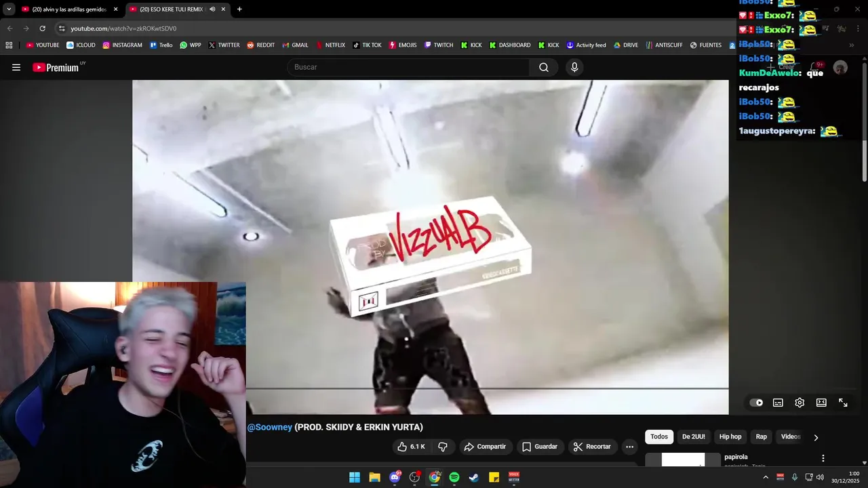The width and height of the screenshot is (868, 488).
Task: Select the Videos filter chip
Action: pyautogui.click(x=791, y=436)
